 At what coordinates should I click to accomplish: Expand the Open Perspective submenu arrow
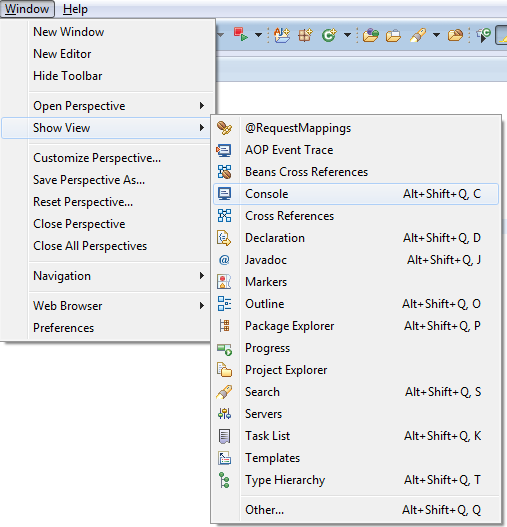[202, 106]
